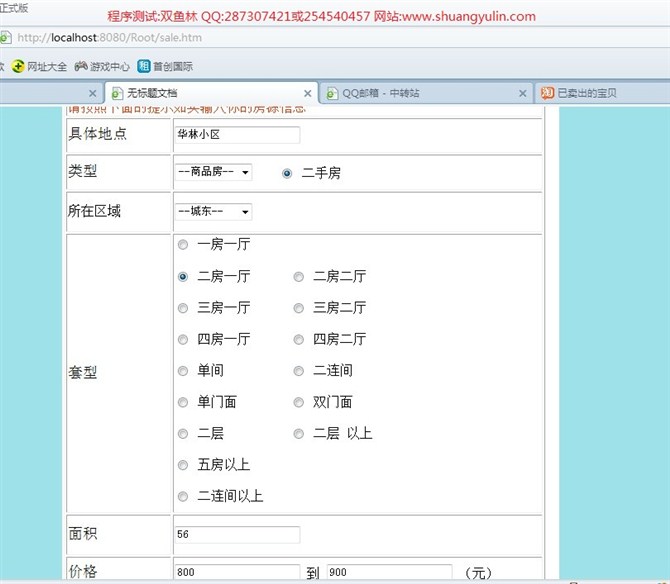Select 二连间以上 option
This screenshot has height=584, width=670.
(x=183, y=496)
